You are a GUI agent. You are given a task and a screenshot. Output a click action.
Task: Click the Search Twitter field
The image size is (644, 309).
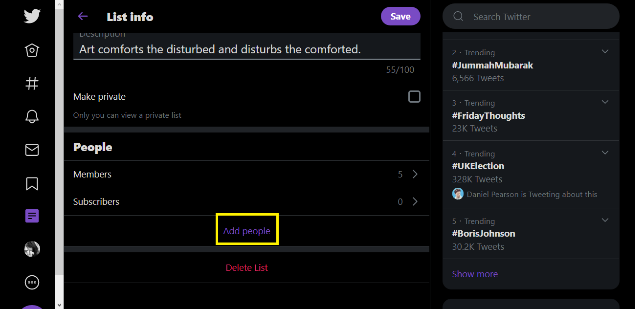pos(531,17)
